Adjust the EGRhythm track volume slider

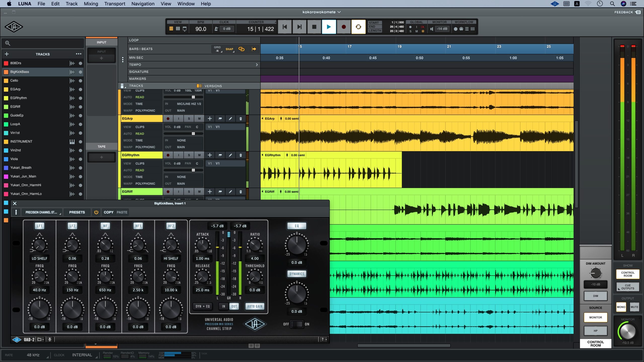coord(193,170)
